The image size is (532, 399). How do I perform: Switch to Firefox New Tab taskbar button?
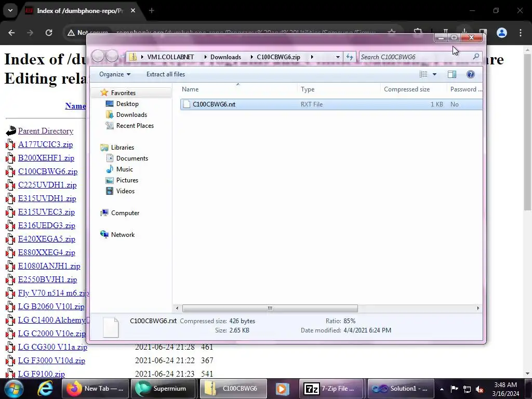(x=96, y=389)
